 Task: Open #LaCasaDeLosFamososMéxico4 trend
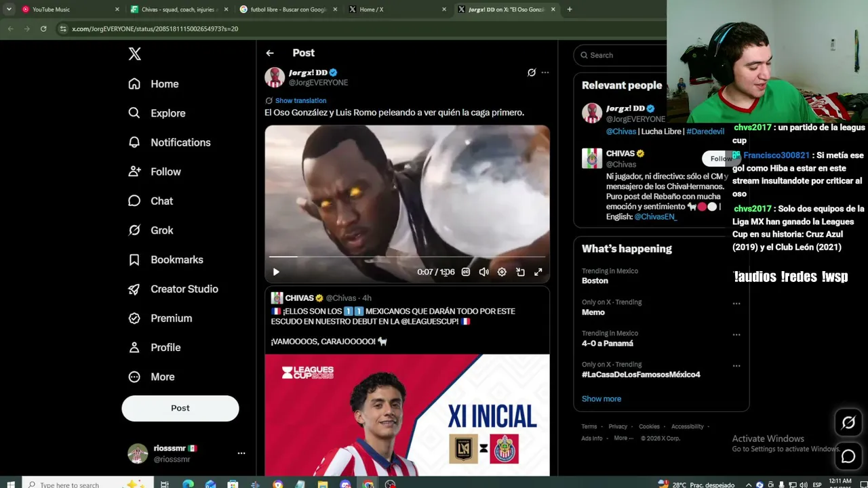[x=641, y=375]
